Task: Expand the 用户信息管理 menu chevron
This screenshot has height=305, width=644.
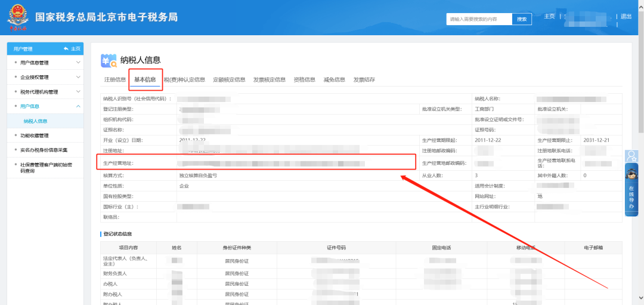Action: click(x=78, y=63)
